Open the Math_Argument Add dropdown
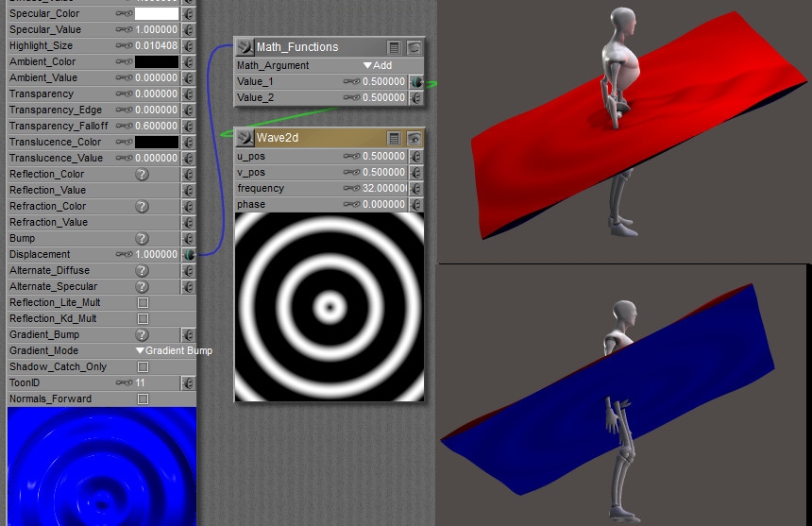812x526 pixels. coord(378,65)
